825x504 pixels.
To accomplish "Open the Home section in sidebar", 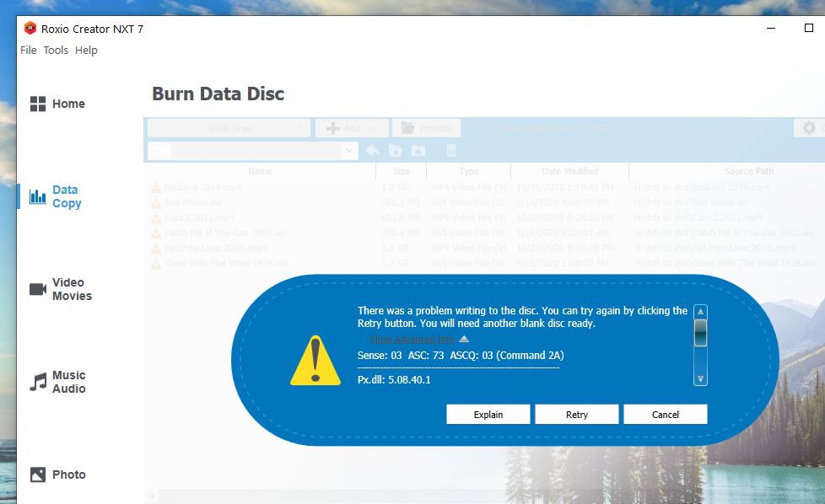I will tap(57, 104).
